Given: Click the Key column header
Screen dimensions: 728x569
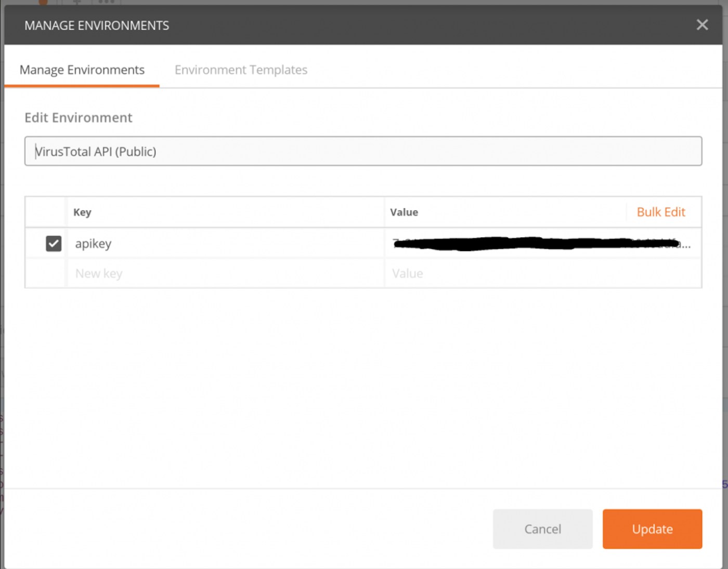Looking at the screenshot, I should click(x=82, y=212).
